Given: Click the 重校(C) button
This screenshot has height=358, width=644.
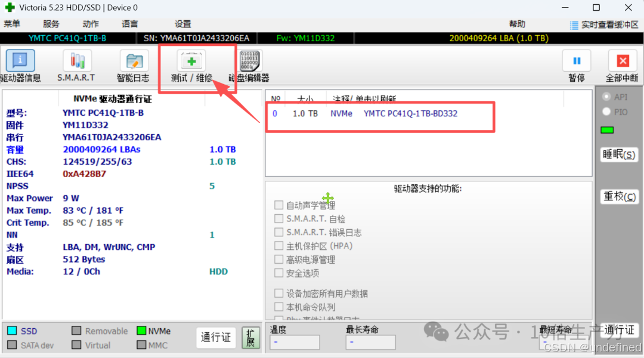Looking at the screenshot, I should coord(619,196).
